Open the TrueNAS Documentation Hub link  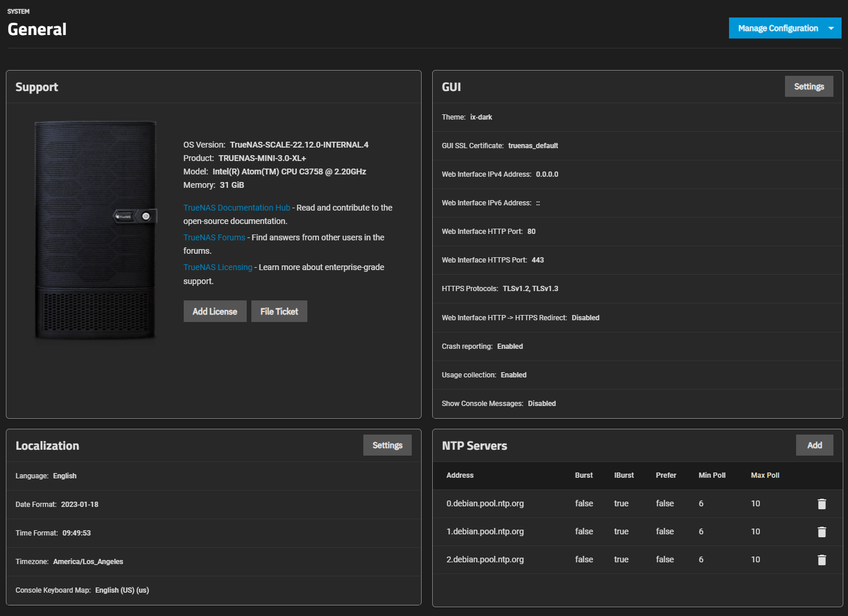point(237,208)
